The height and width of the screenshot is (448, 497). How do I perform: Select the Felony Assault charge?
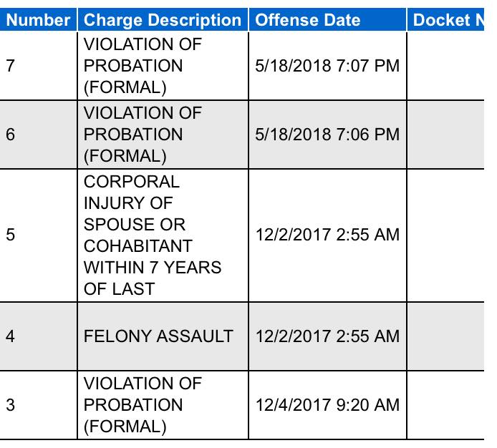pyautogui.click(x=158, y=336)
